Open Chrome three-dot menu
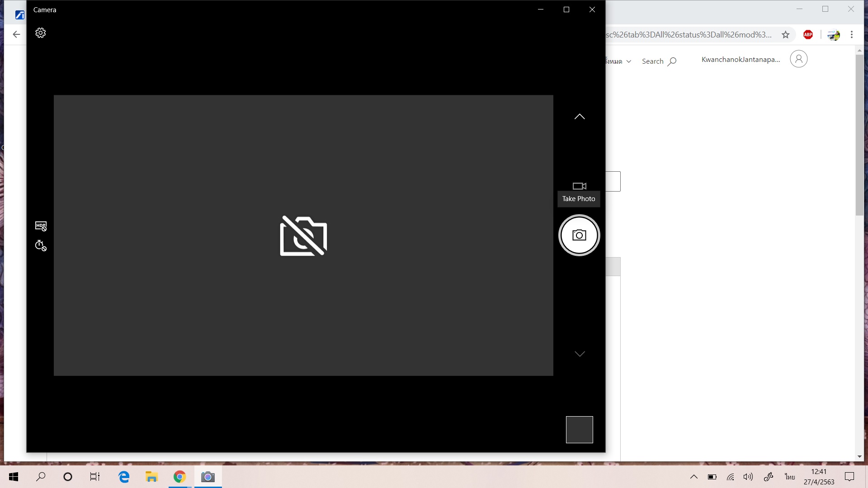 [x=852, y=35]
